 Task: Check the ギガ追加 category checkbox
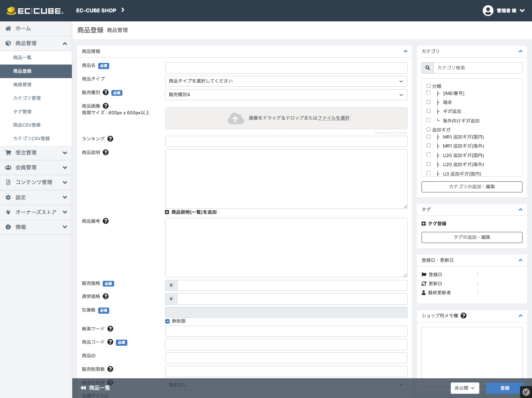pos(428,111)
